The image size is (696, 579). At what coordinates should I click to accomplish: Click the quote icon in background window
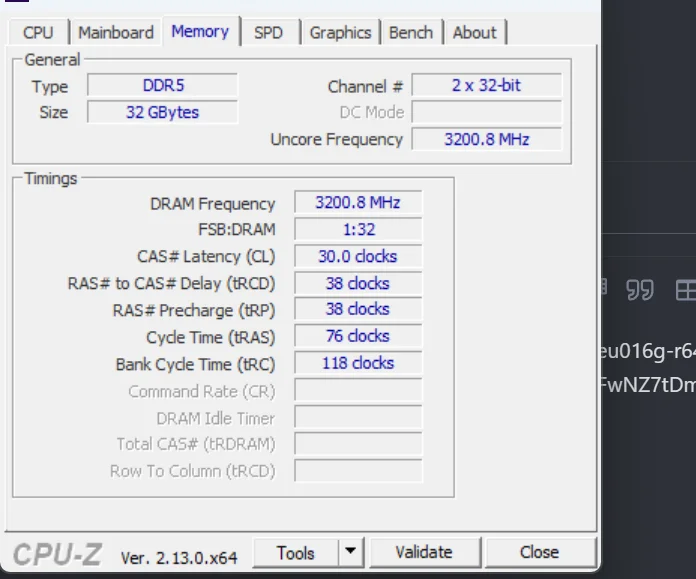click(640, 290)
